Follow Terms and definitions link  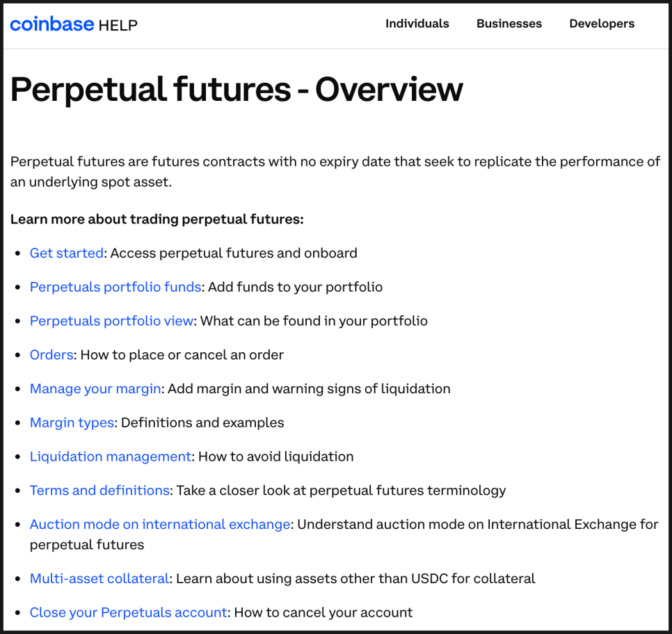99,490
